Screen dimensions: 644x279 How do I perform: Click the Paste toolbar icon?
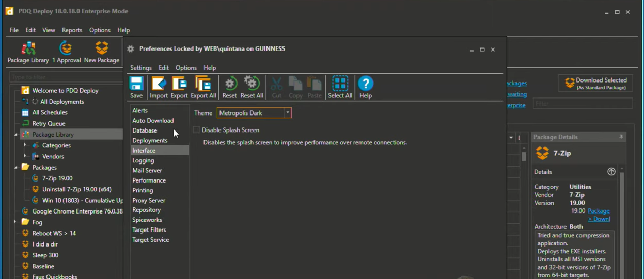[314, 87]
